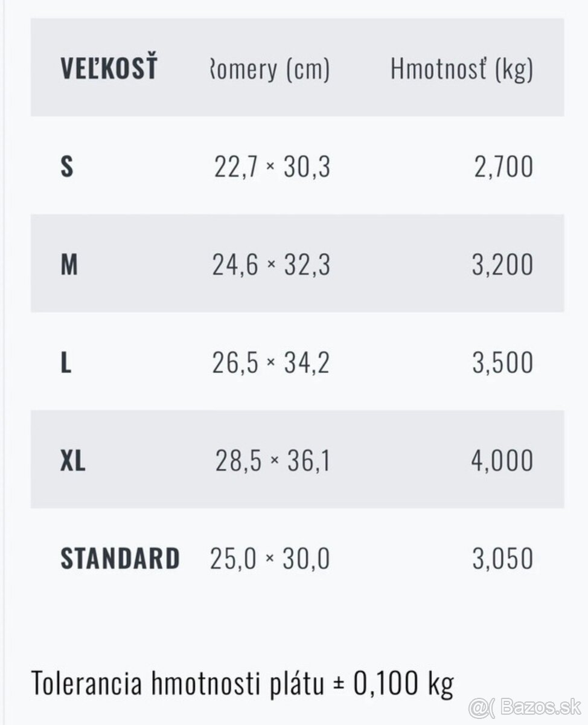Click the 28,5 × 36,1 dimensions cell

273,460
